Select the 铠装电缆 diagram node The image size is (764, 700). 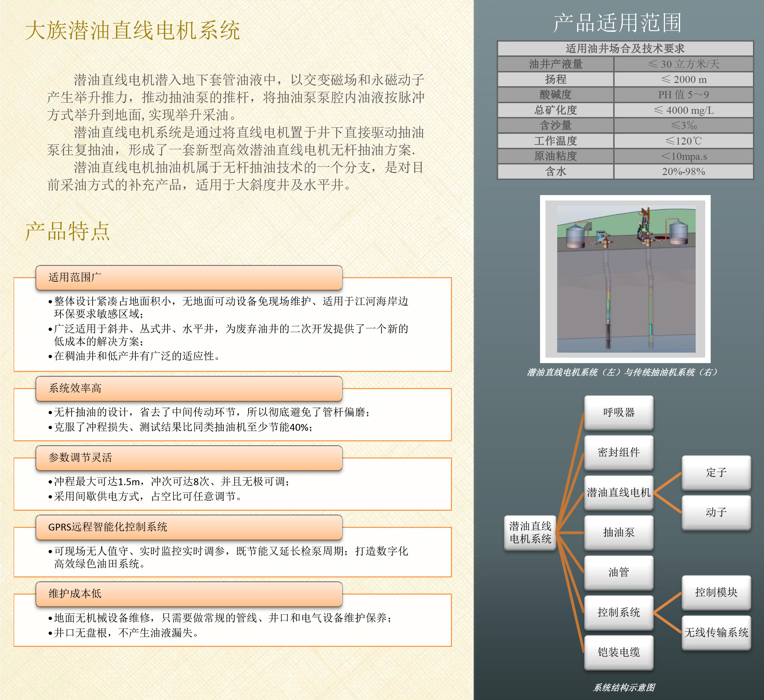click(619, 652)
